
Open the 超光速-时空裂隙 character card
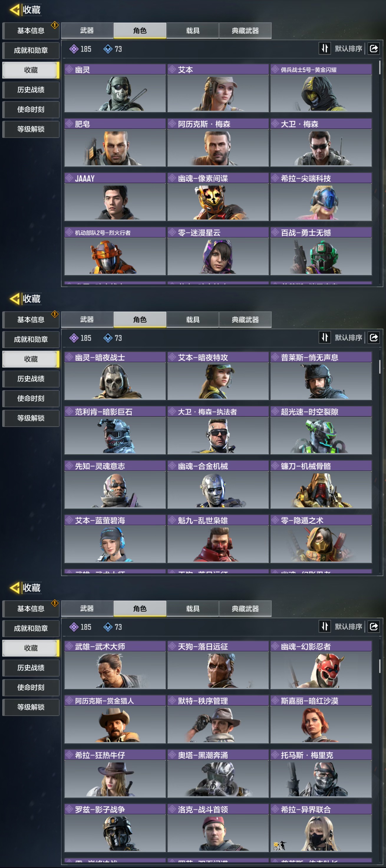[x=321, y=430]
